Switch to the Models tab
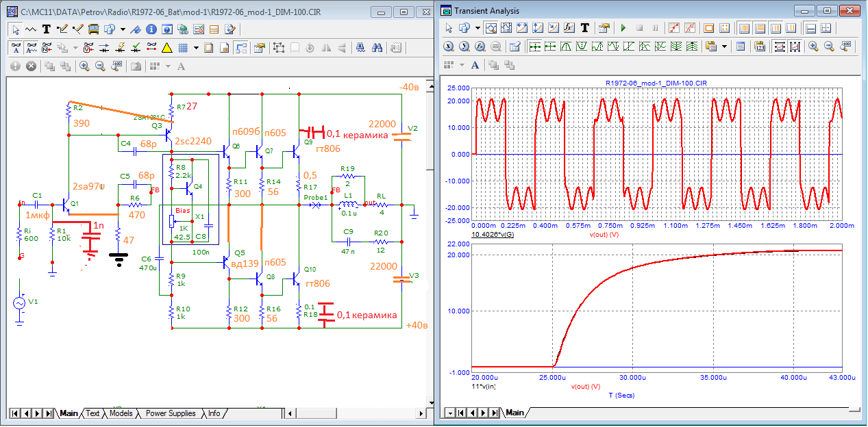Viewport: 868px width, 427px height. [121, 413]
